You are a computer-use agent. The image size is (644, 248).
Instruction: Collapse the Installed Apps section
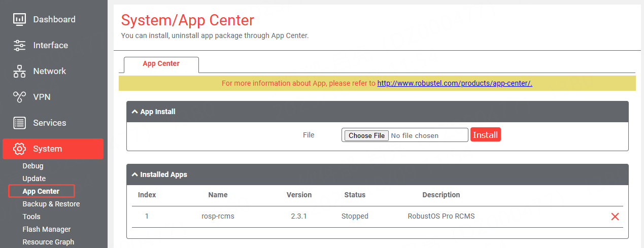coord(134,174)
